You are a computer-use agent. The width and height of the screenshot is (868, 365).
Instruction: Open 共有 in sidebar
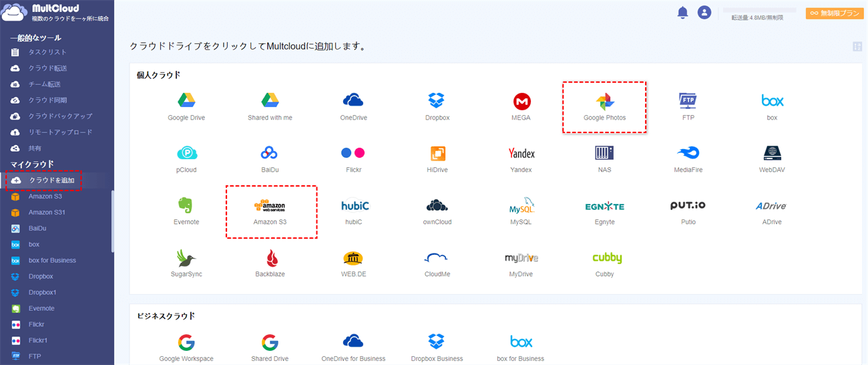tap(35, 148)
